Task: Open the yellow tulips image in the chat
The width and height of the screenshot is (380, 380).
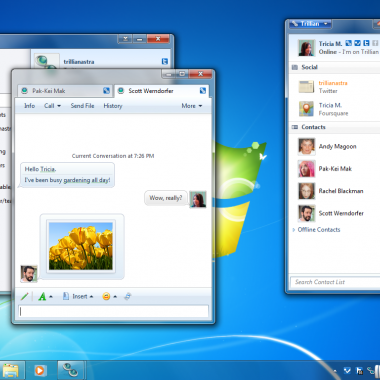Action: coord(81,246)
